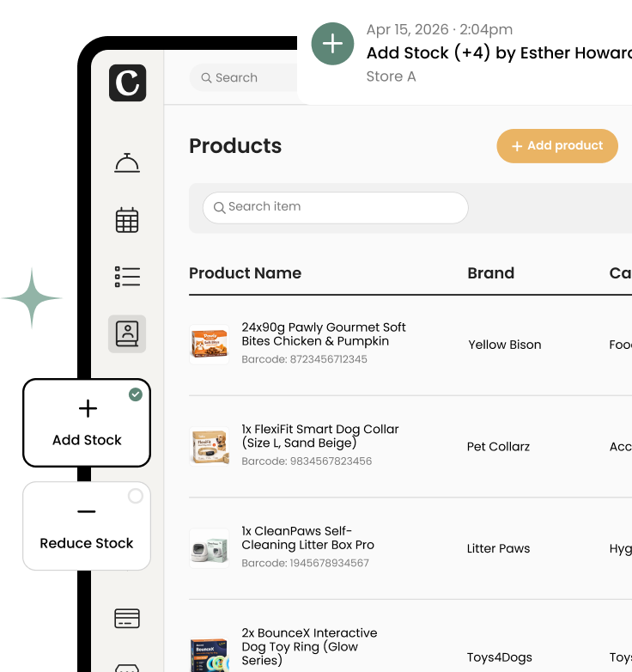Open the Add Stock (+4) notification title
This screenshot has width=632, height=672.
[499, 52]
